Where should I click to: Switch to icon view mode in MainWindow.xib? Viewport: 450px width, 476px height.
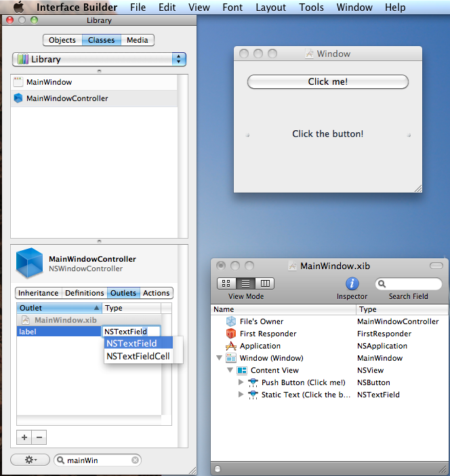[226, 283]
